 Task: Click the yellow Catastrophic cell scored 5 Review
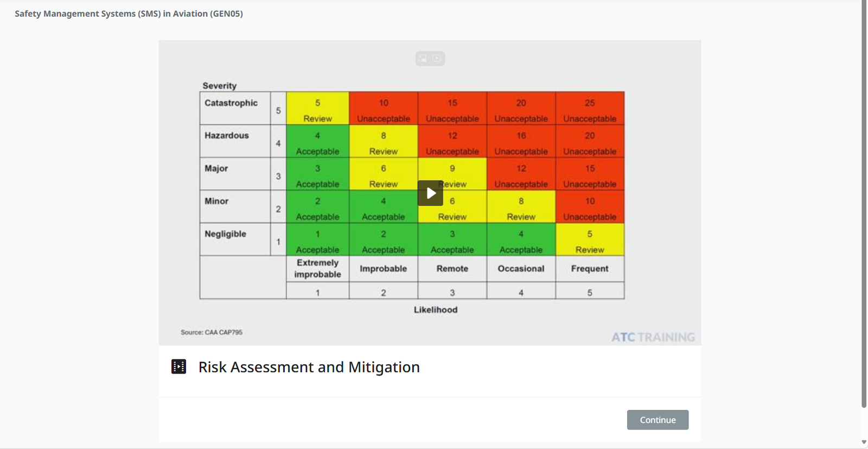[x=317, y=110]
